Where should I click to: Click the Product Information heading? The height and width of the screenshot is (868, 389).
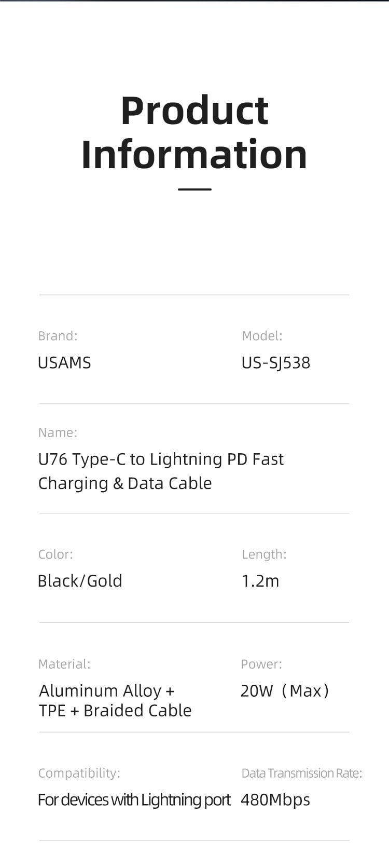click(x=195, y=132)
